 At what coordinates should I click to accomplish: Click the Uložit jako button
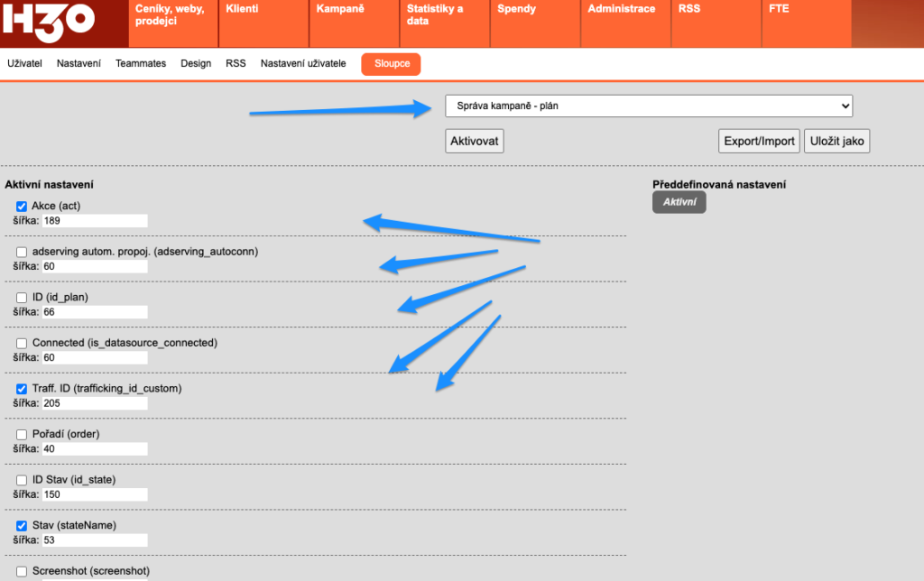pyautogui.click(x=836, y=142)
